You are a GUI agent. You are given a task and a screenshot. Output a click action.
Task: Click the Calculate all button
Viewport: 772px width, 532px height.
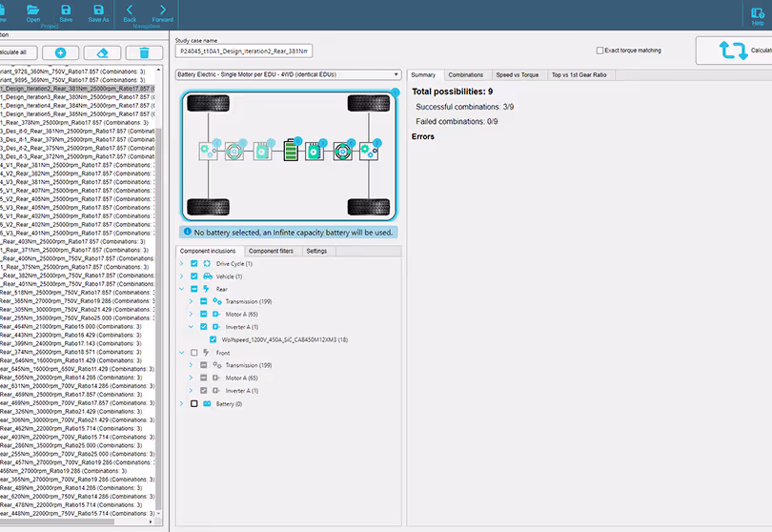16,52
